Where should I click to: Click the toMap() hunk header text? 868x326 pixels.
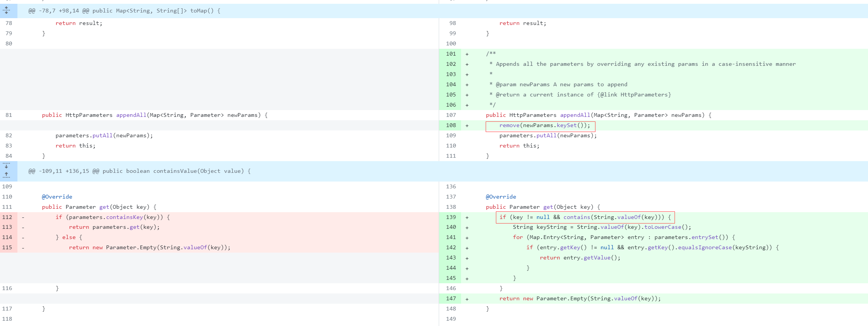[124, 11]
